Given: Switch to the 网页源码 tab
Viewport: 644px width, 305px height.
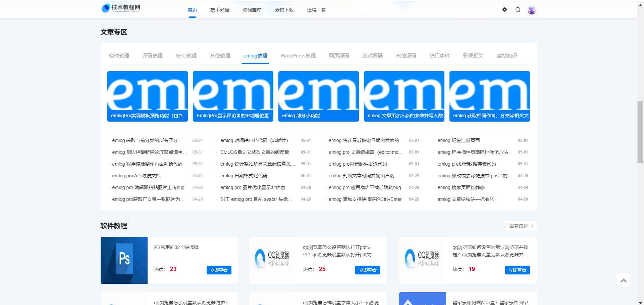Looking at the screenshot, I should tap(339, 56).
